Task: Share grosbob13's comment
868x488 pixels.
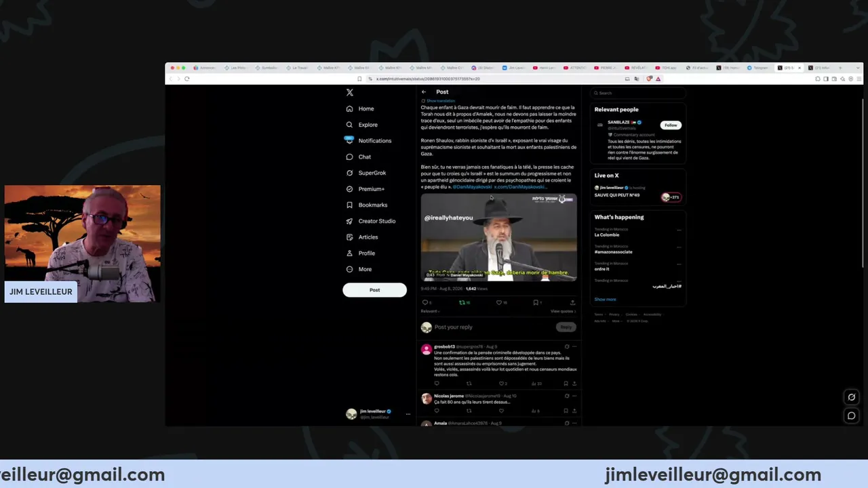Action: 574,384
